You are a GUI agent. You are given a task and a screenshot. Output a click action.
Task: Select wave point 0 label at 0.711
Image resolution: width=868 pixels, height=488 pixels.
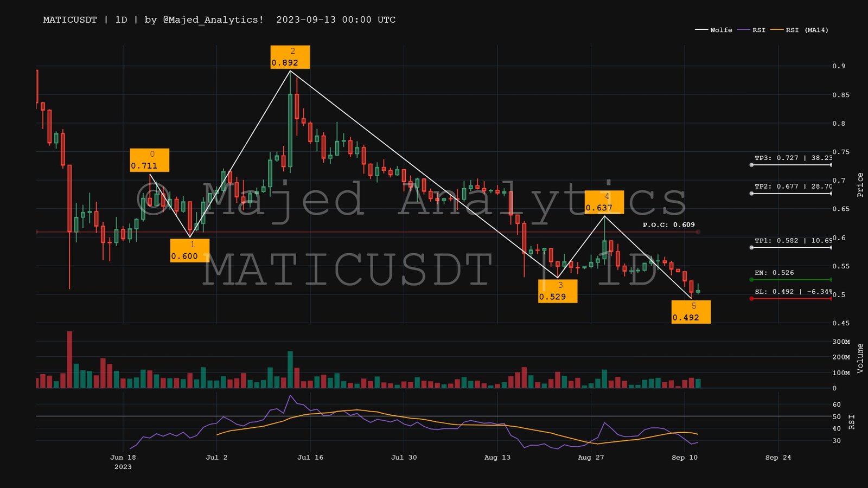pos(149,160)
